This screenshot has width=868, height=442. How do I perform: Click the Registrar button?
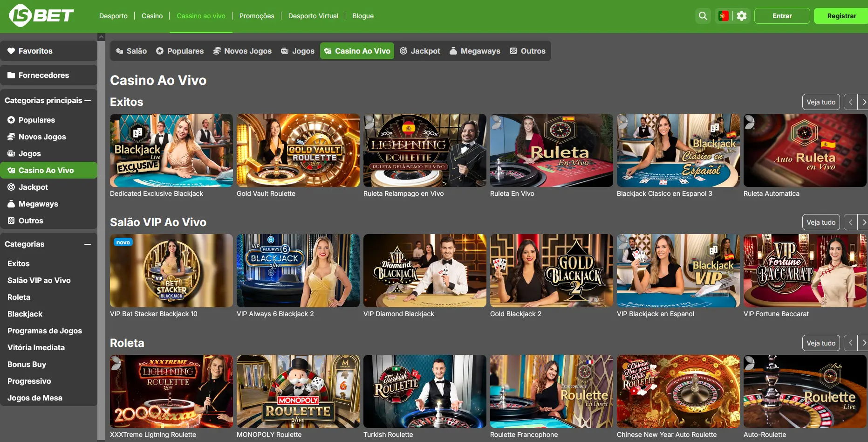point(841,16)
